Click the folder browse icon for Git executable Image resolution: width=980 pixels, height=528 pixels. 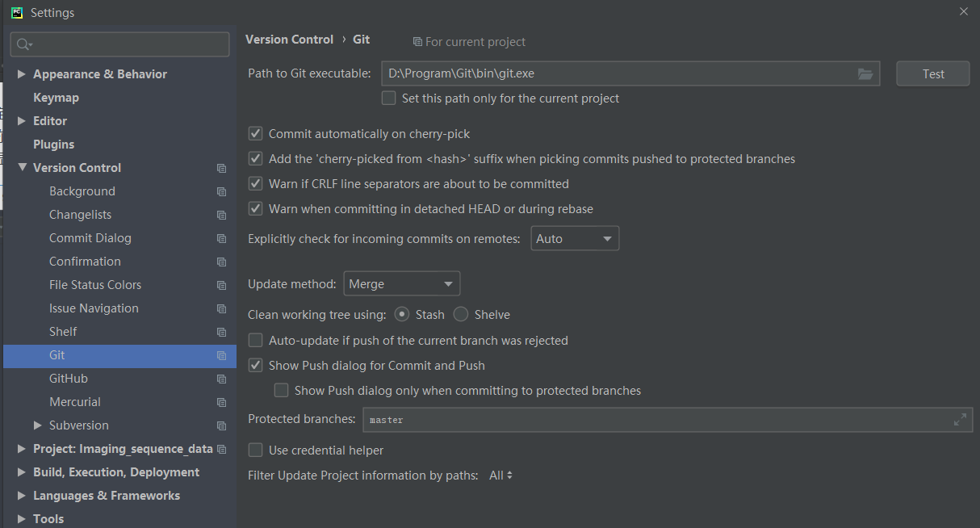tap(865, 73)
